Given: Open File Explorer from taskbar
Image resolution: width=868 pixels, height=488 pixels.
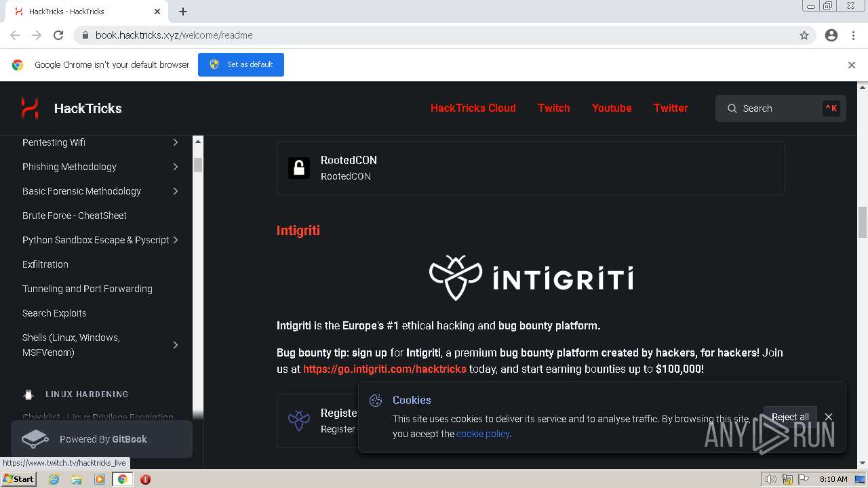Looking at the screenshot, I should tap(77, 479).
